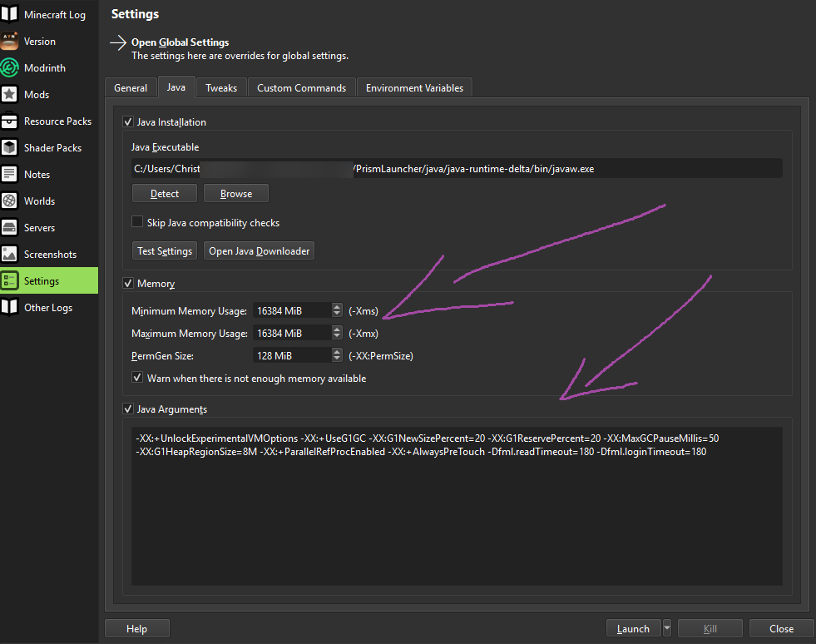
Task: Click the Version sidebar icon
Action: tap(9, 41)
